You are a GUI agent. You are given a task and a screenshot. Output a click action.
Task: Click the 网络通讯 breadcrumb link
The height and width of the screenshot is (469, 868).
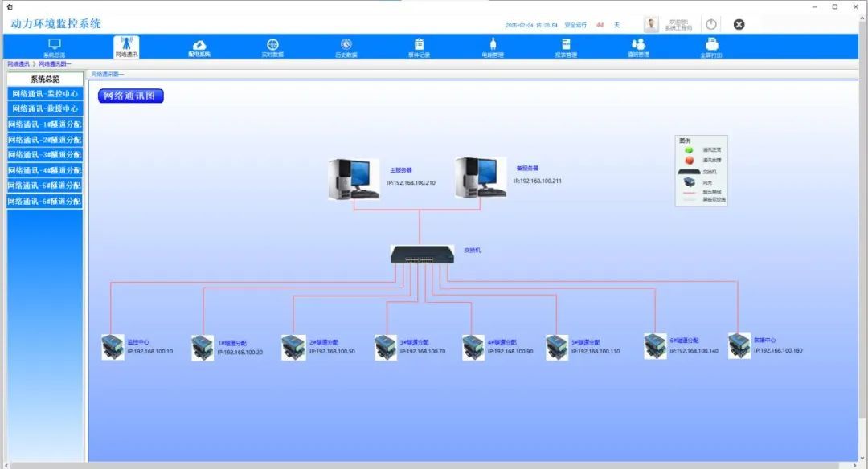(x=18, y=63)
